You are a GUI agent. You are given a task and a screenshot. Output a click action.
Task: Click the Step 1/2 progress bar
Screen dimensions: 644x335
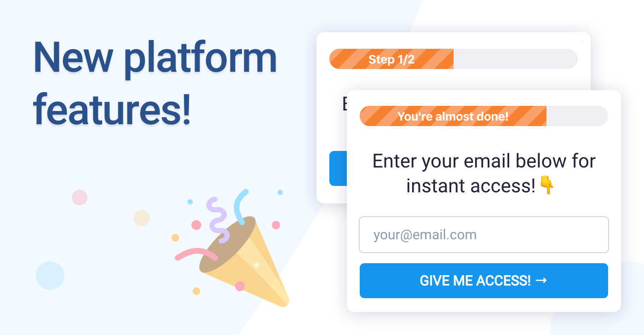coord(454,59)
